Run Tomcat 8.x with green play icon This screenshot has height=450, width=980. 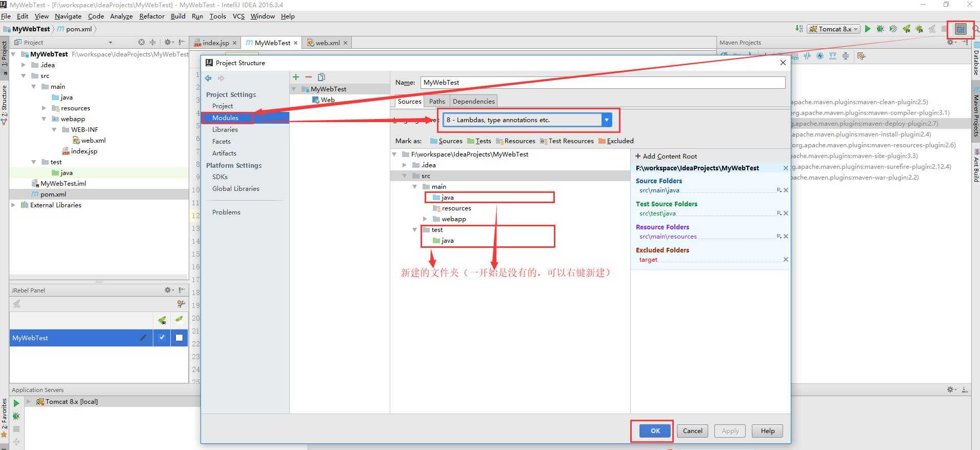(867, 29)
